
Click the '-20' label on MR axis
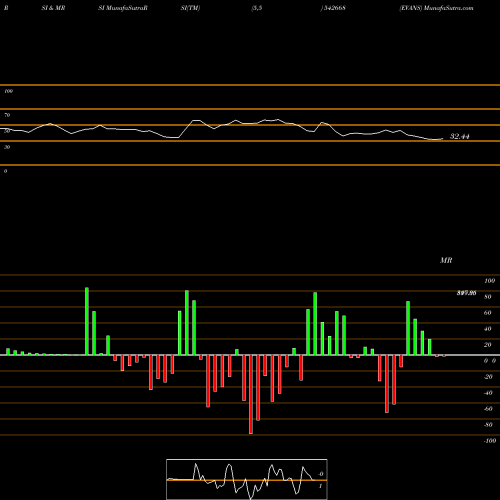pos(488,377)
